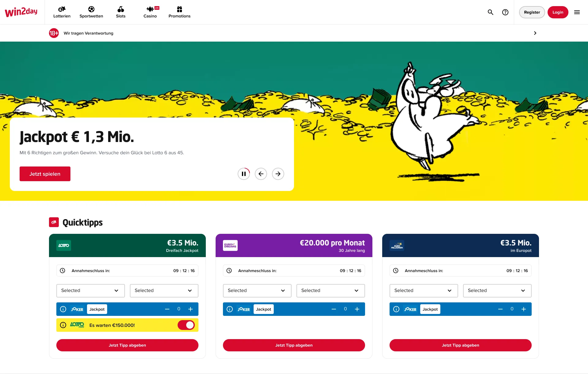588x374 pixels.
Task: Decrease the Joker count in the EuroMillionen card
Action: [x=500, y=309]
